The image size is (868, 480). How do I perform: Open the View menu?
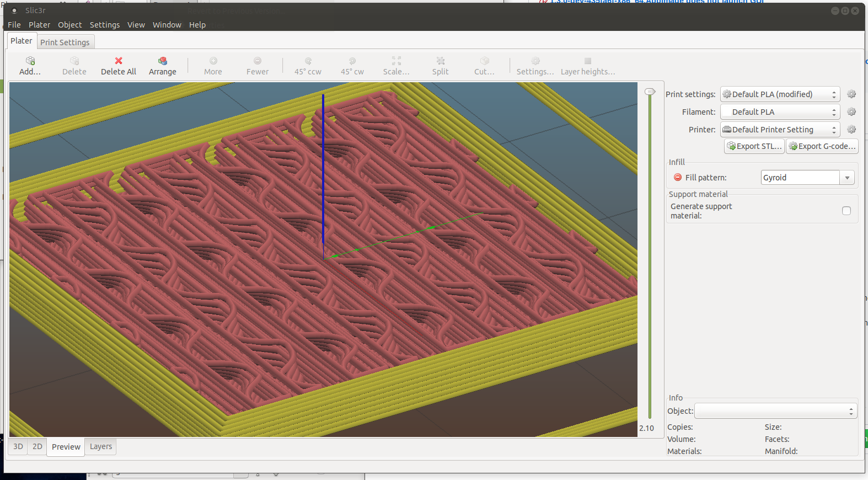[x=136, y=25]
